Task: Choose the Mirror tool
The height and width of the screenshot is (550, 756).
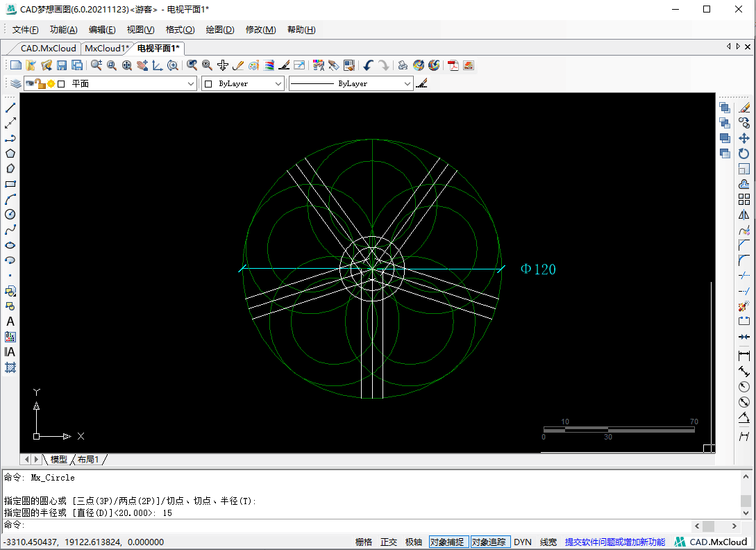Action: pos(744,215)
